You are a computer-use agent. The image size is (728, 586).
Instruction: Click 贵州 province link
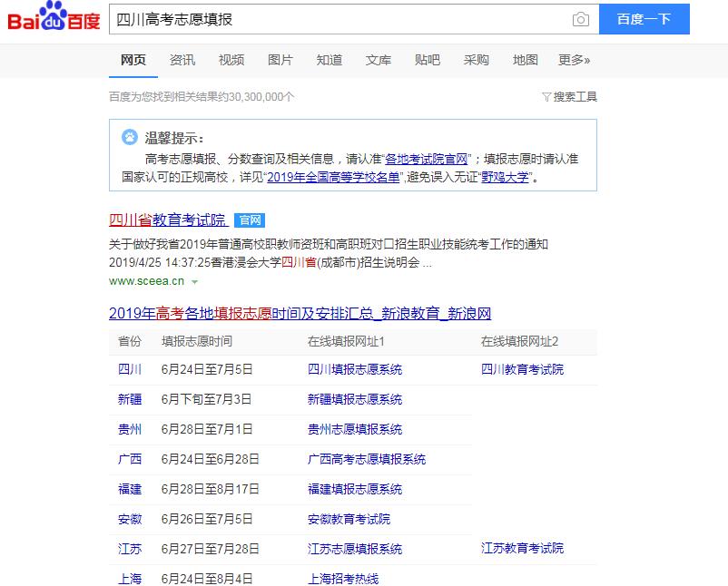click(x=130, y=429)
